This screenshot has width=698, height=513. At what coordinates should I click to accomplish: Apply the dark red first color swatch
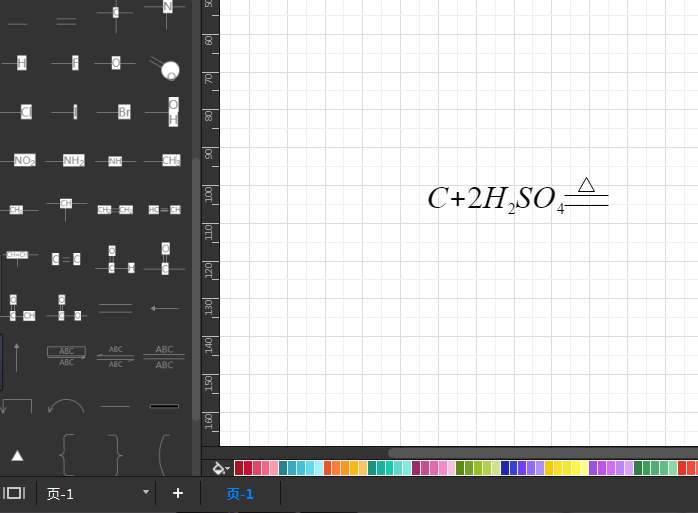(239, 468)
